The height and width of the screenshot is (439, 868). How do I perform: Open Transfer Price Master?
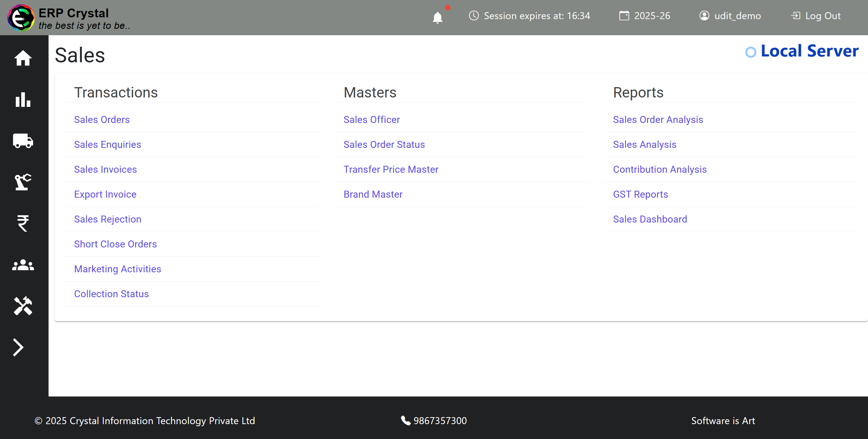click(x=391, y=169)
